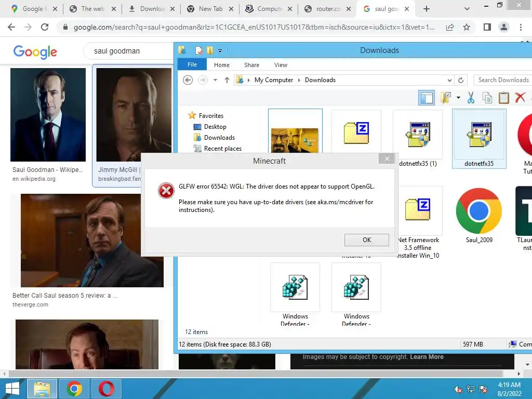
Task: Go forward in the Downloads Explorer window
Action: [203, 80]
